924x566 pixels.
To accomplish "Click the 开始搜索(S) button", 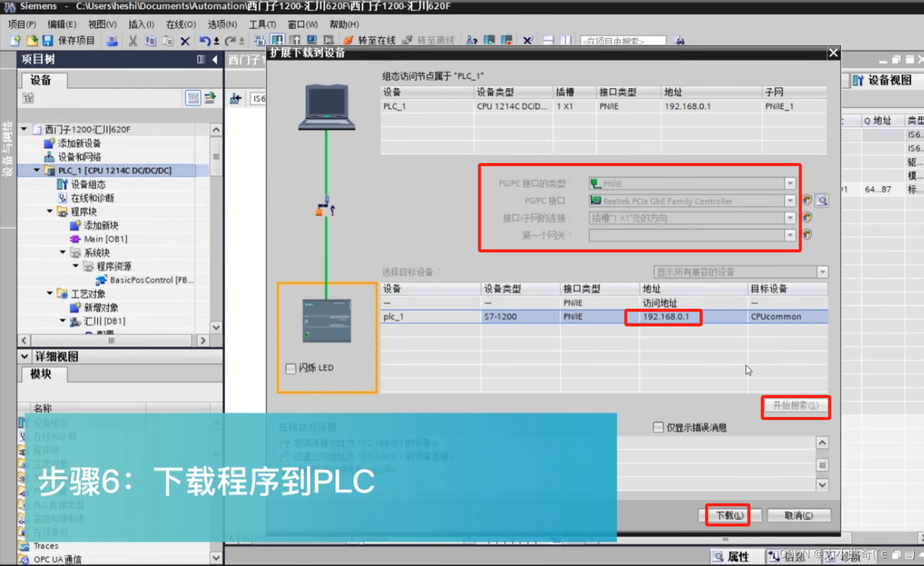I will tap(795, 405).
